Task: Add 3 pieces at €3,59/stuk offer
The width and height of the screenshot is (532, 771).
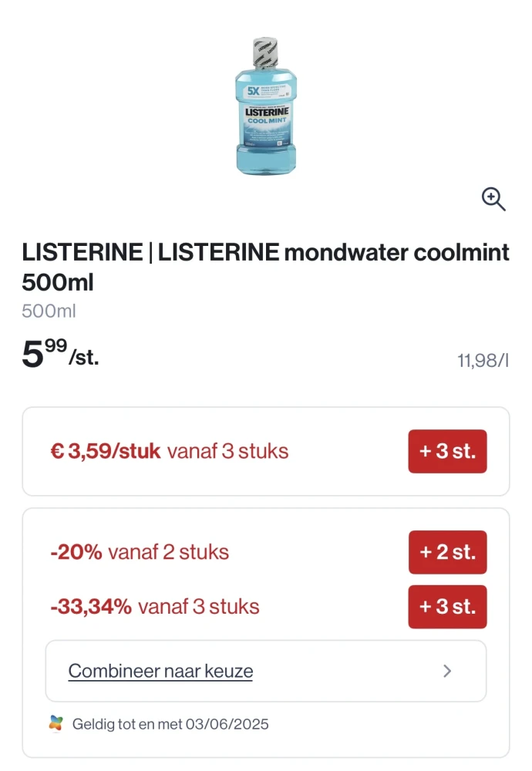Action: point(447,451)
